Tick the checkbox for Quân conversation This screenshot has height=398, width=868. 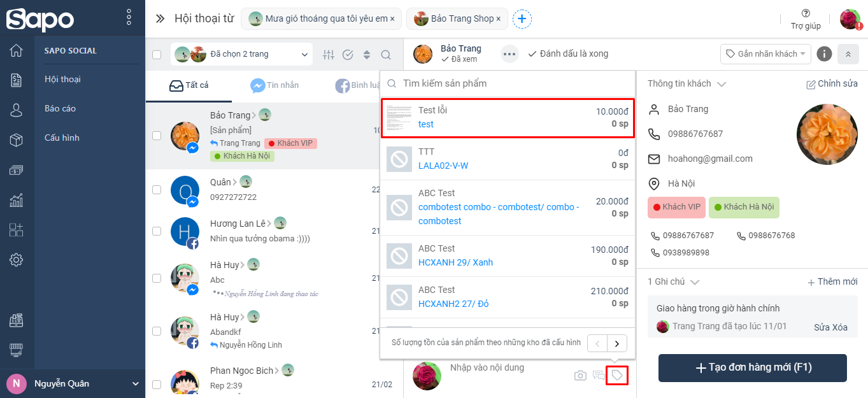(x=157, y=190)
